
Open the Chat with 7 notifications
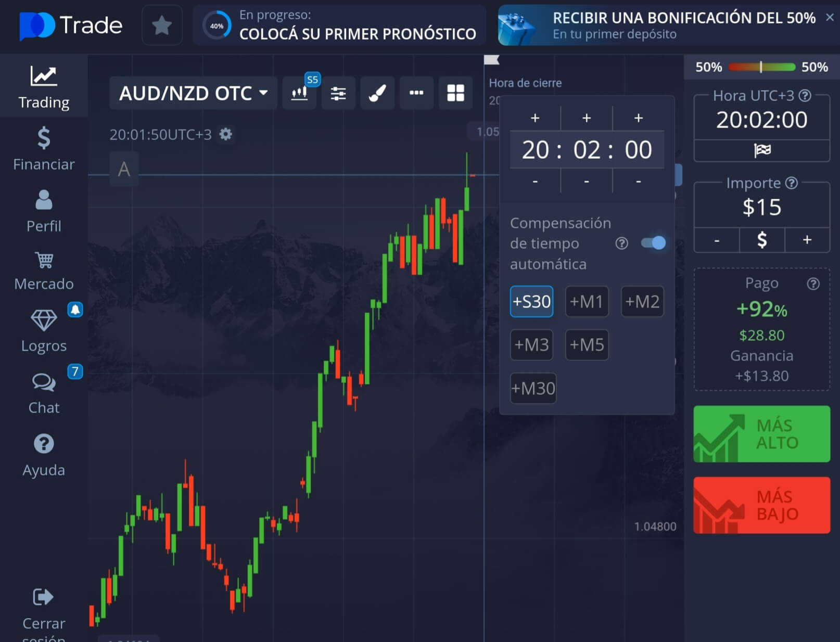(44, 391)
